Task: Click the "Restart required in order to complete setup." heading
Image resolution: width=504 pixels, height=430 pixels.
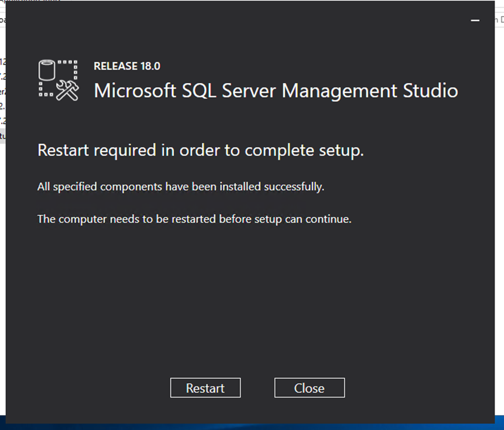Action: 201,151
